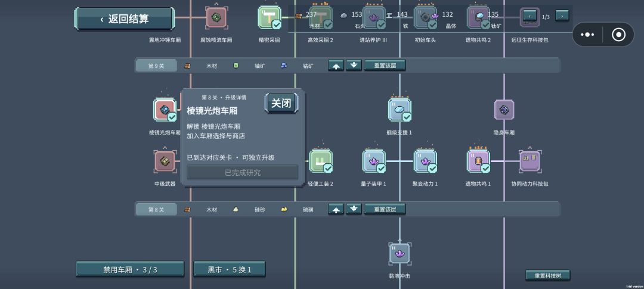Select the 中级武器 tech node
644x289 pixels.
click(x=165, y=161)
